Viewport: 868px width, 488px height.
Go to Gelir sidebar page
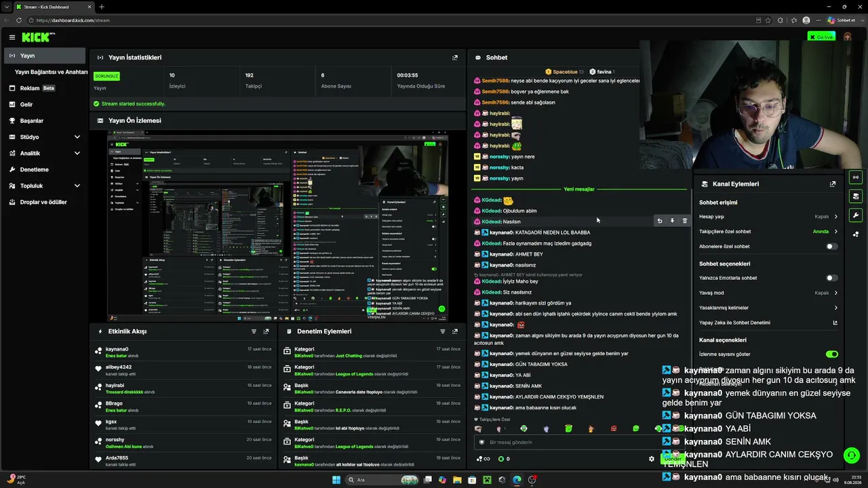pyautogui.click(x=45, y=104)
